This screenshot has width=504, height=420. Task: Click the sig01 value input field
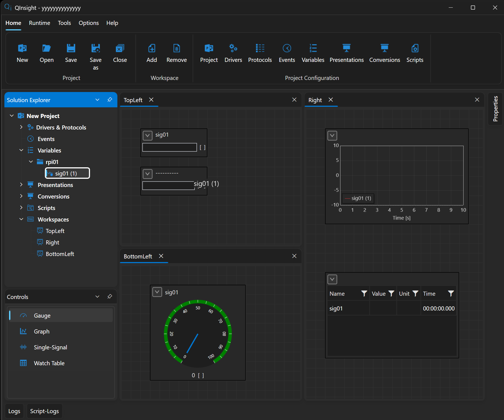click(169, 147)
